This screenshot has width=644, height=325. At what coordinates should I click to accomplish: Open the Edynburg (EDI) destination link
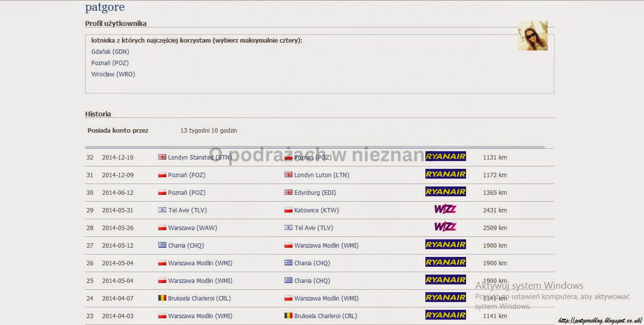click(x=315, y=193)
